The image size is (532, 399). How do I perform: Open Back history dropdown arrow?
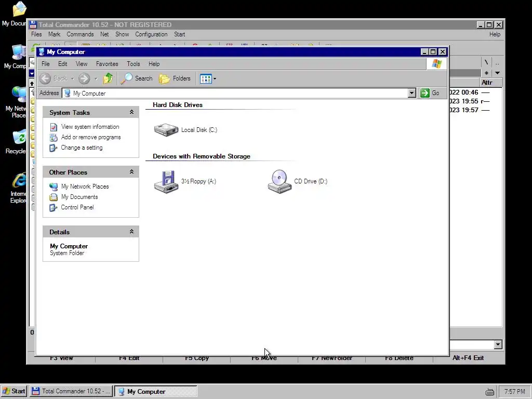[x=72, y=79]
